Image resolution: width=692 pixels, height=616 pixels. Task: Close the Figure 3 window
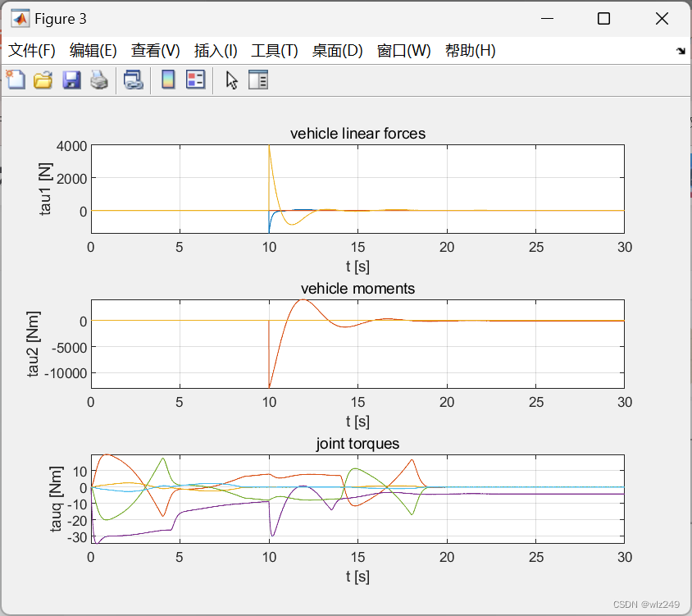(x=662, y=19)
